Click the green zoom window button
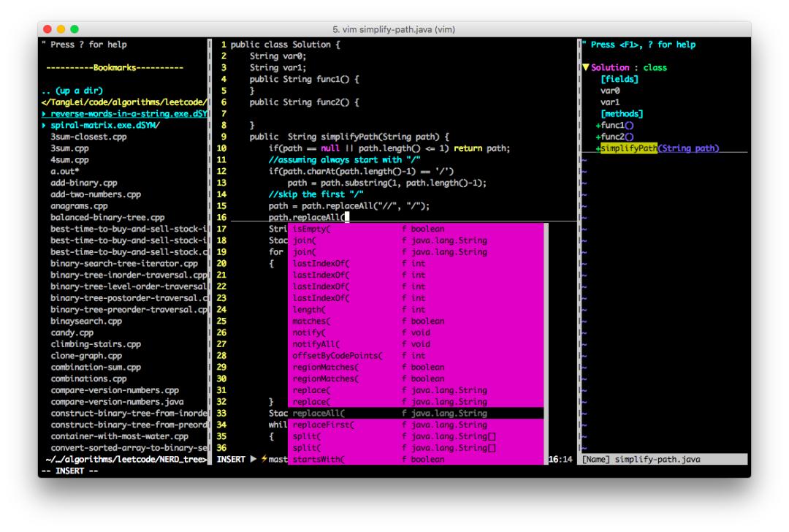The width and height of the screenshot is (789, 532). coord(75,29)
